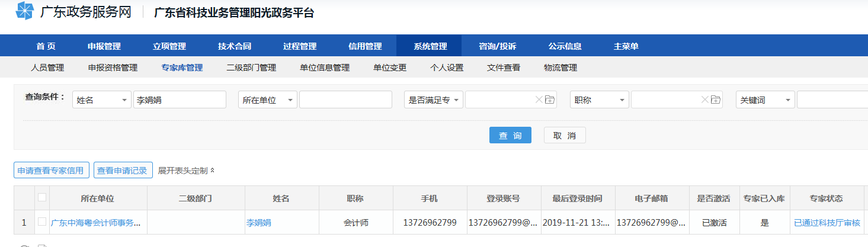Switch to the 单位变更 submenu
868x247 pixels.
(x=390, y=68)
